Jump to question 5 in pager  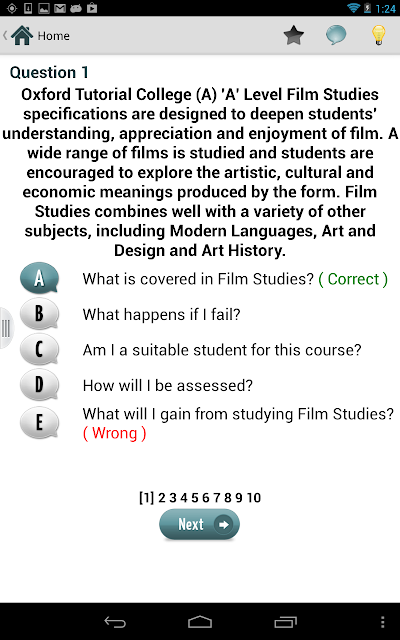click(195, 498)
